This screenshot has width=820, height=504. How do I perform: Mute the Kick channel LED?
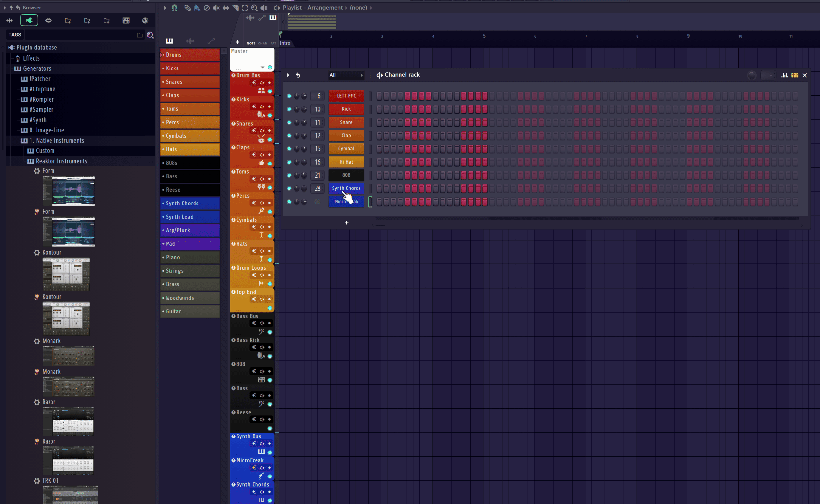point(289,109)
